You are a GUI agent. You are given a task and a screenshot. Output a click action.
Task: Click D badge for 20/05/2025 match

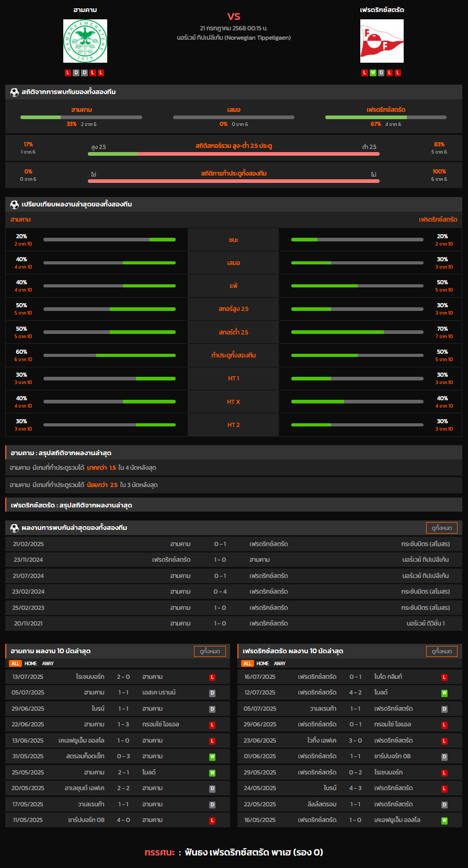point(212,789)
